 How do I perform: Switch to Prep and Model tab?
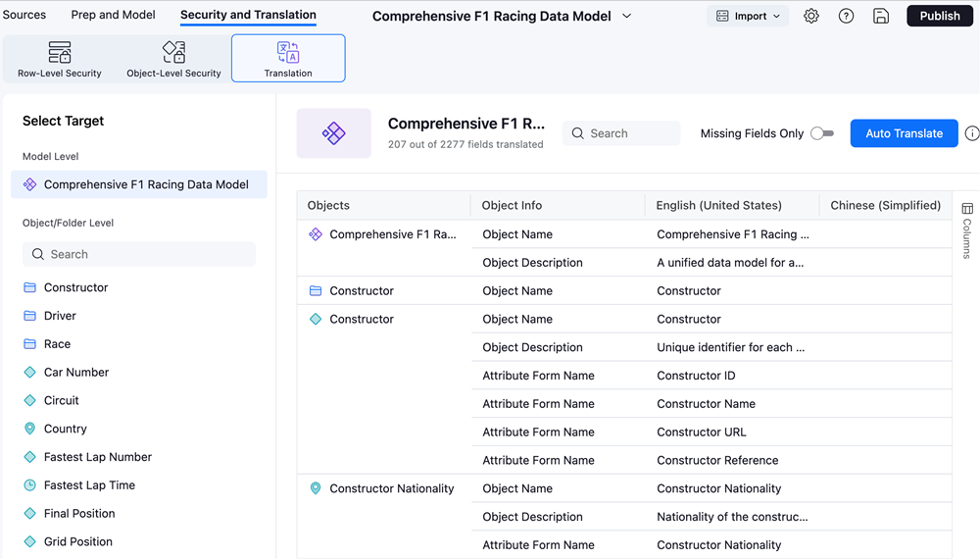pos(113,15)
